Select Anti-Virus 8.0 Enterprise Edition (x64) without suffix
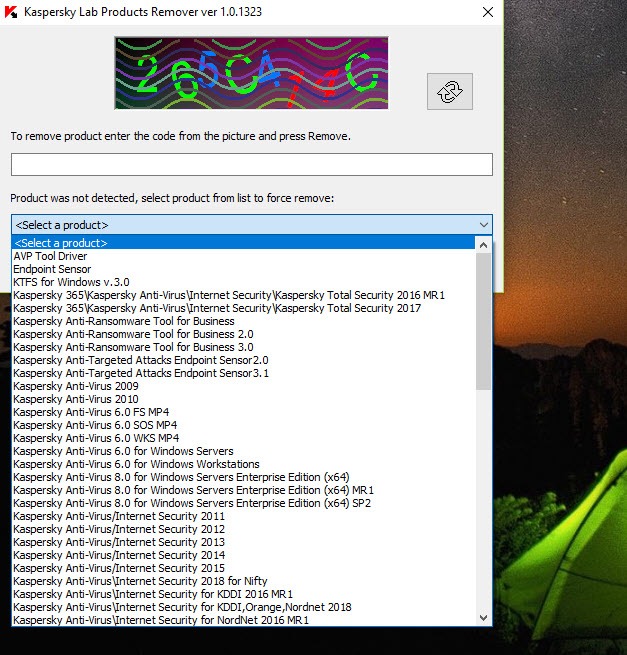 pos(244,477)
